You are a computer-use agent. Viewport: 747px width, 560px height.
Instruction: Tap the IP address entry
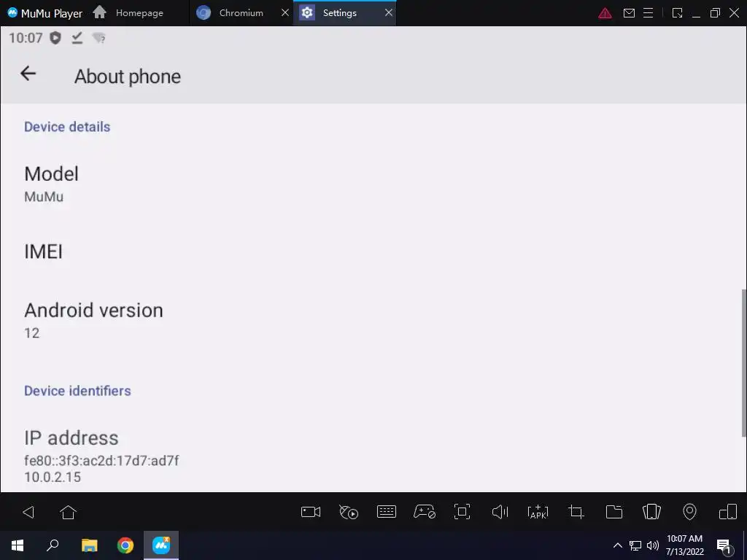pos(373,456)
